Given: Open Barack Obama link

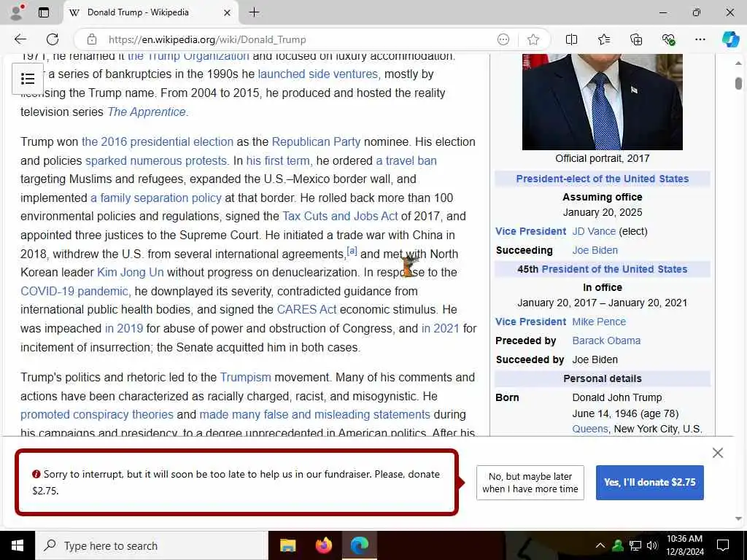Looking at the screenshot, I should (606, 341).
